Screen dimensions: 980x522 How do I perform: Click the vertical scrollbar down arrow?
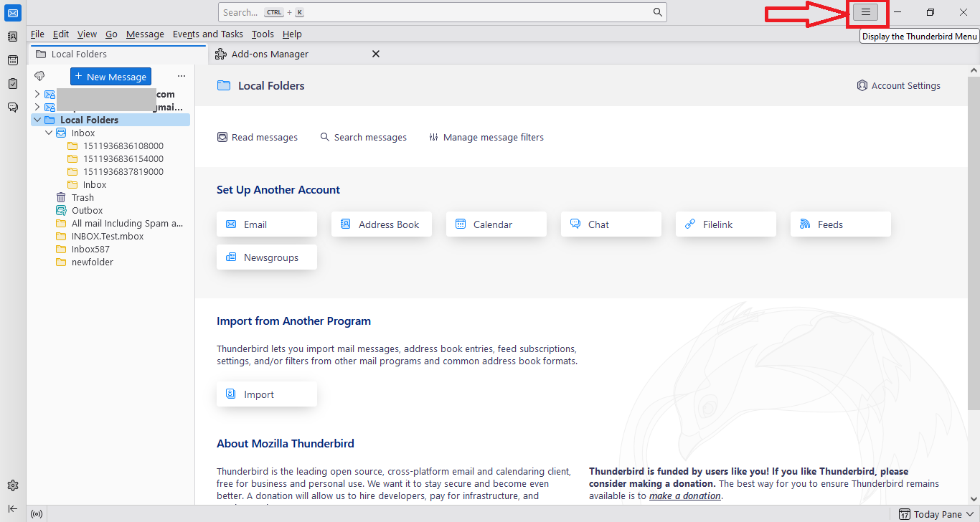pyautogui.click(x=974, y=498)
